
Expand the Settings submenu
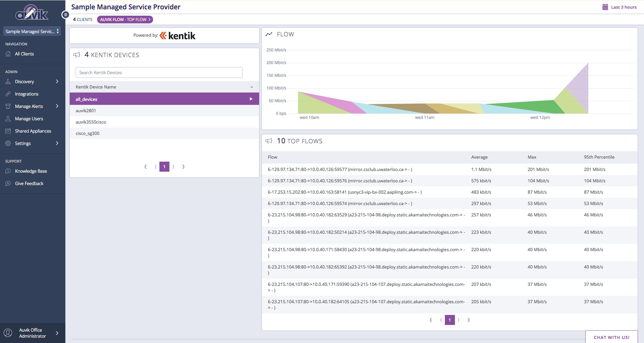pyautogui.click(x=57, y=143)
